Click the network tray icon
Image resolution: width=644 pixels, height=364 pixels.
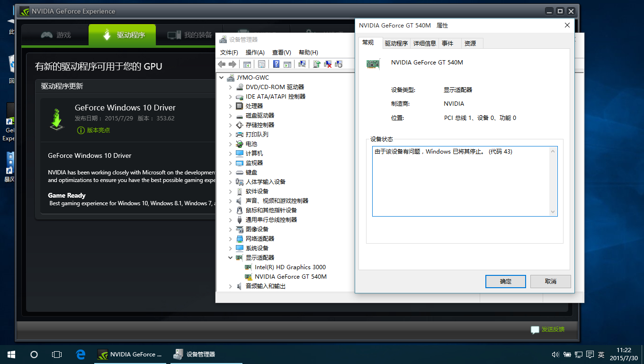(x=579, y=355)
